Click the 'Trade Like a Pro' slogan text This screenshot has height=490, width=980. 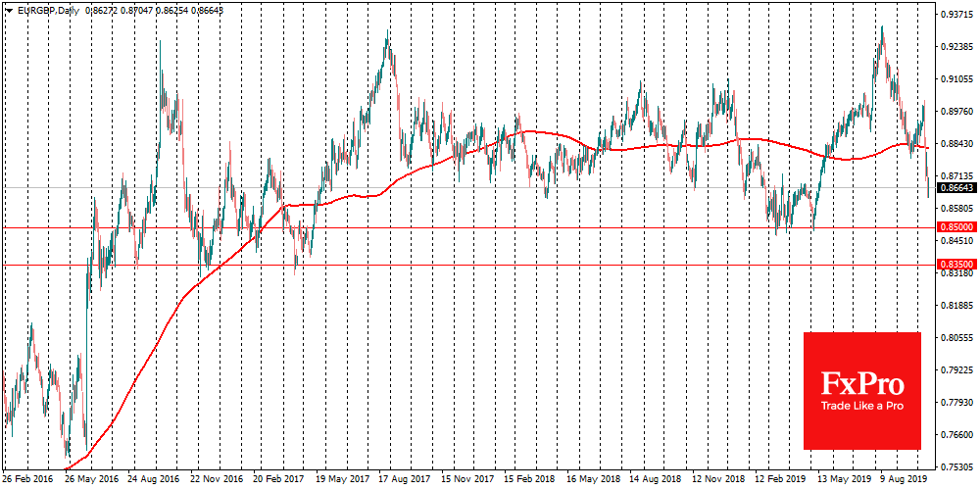862,407
